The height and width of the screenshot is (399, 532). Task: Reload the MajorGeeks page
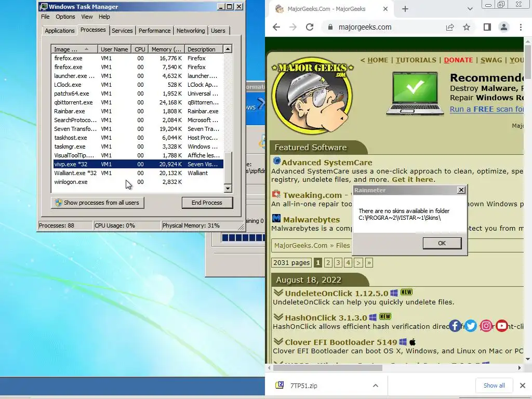310,27
